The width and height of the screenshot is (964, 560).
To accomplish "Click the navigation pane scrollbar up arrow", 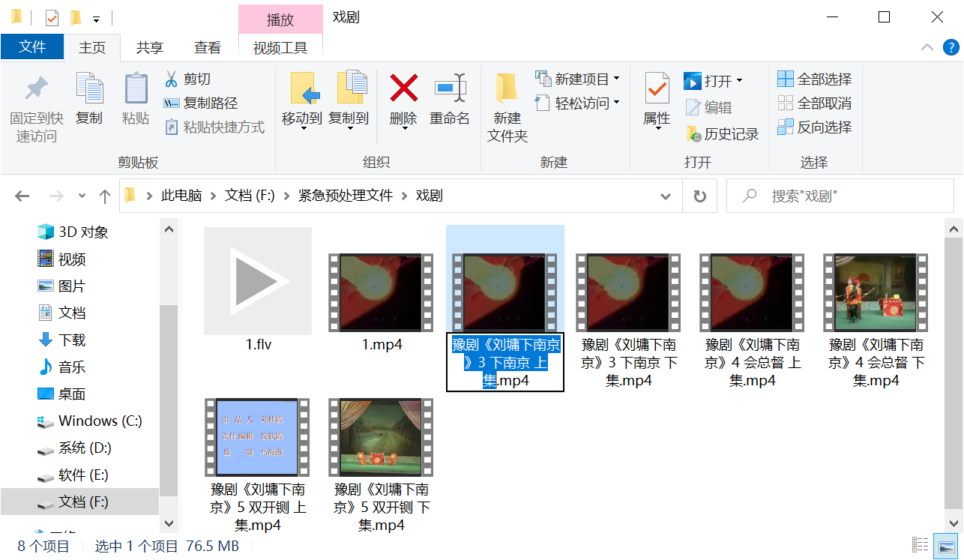I will tap(169, 230).
